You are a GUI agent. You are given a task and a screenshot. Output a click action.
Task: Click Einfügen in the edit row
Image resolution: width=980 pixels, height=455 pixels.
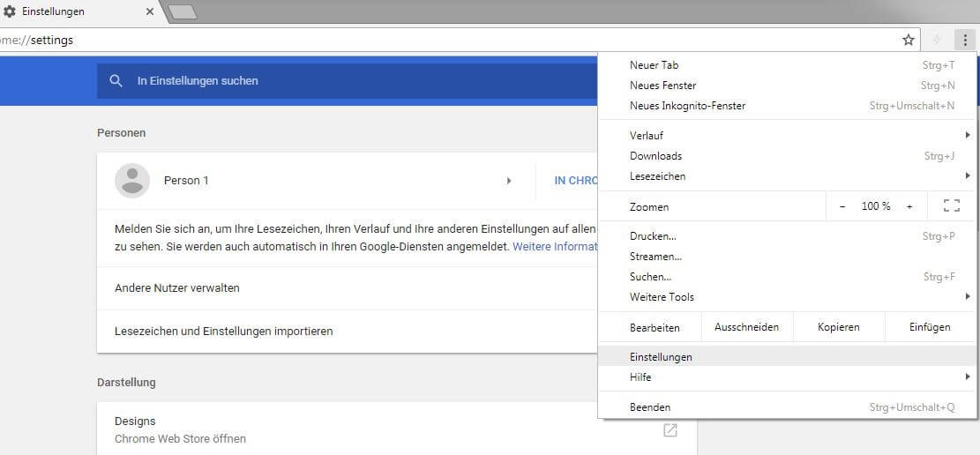(x=930, y=327)
